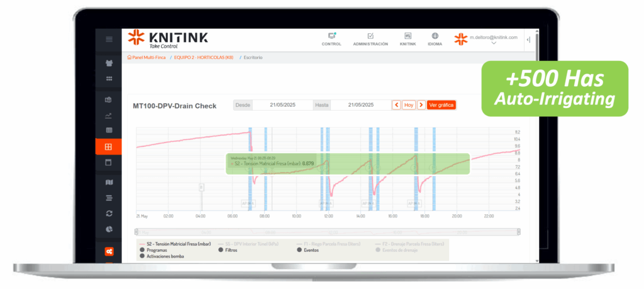Click the Ver gráfica button
644x289 pixels.
tap(441, 106)
